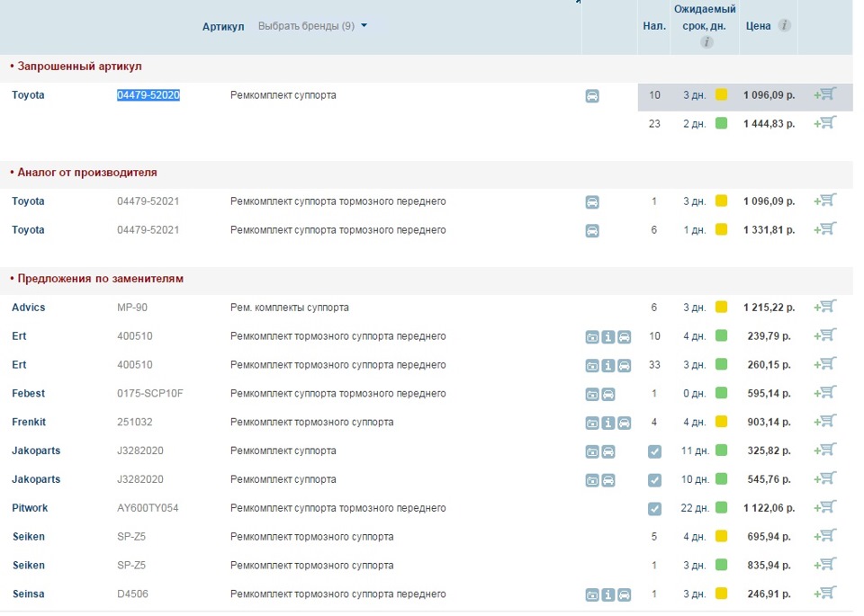Add Toyota 04479-52020 at 1 096,09 р. to cart
Image resolution: width=864 pixels, height=616 pixels.
click(825, 94)
